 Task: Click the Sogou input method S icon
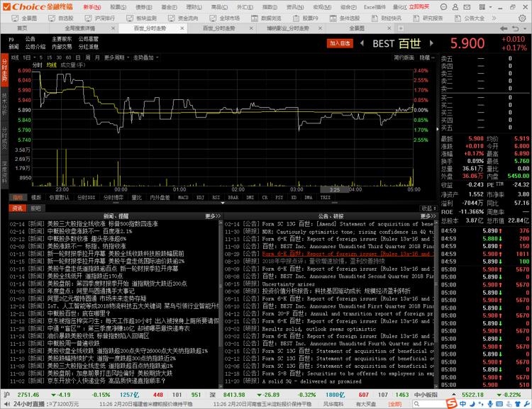pyautogui.click(x=452, y=403)
